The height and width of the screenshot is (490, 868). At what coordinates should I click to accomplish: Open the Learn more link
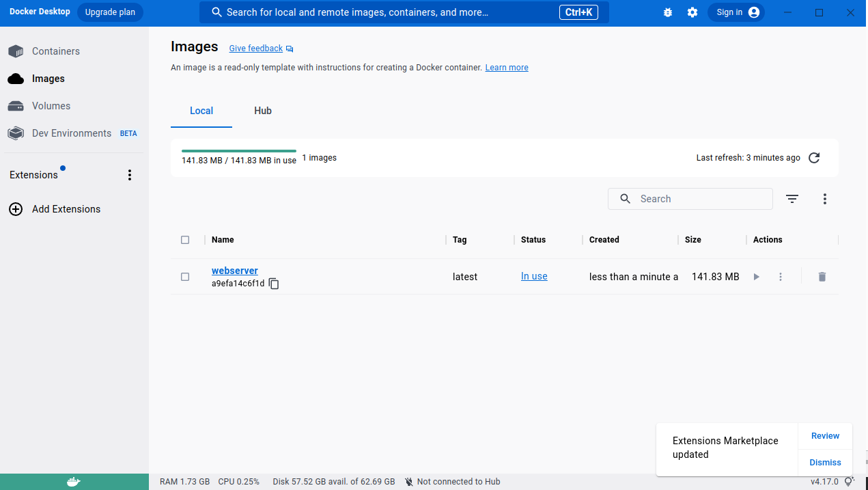[507, 68]
